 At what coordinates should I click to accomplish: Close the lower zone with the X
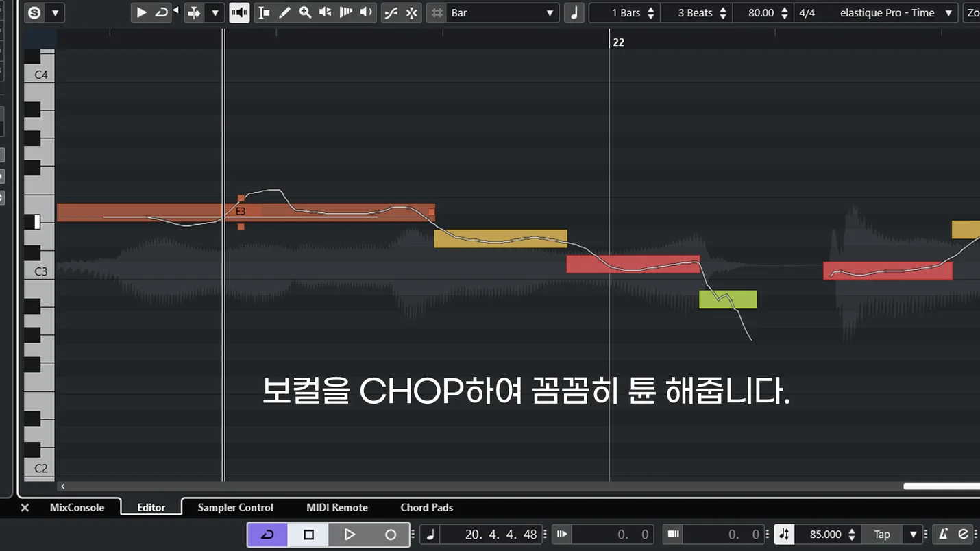coord(25,508)
